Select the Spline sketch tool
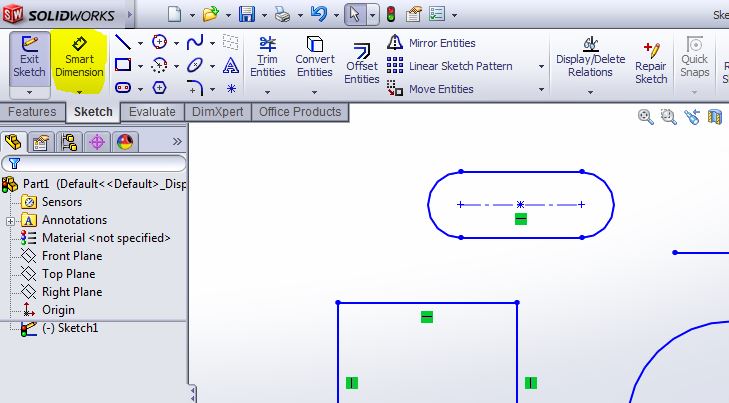 (x=195, y=42)
